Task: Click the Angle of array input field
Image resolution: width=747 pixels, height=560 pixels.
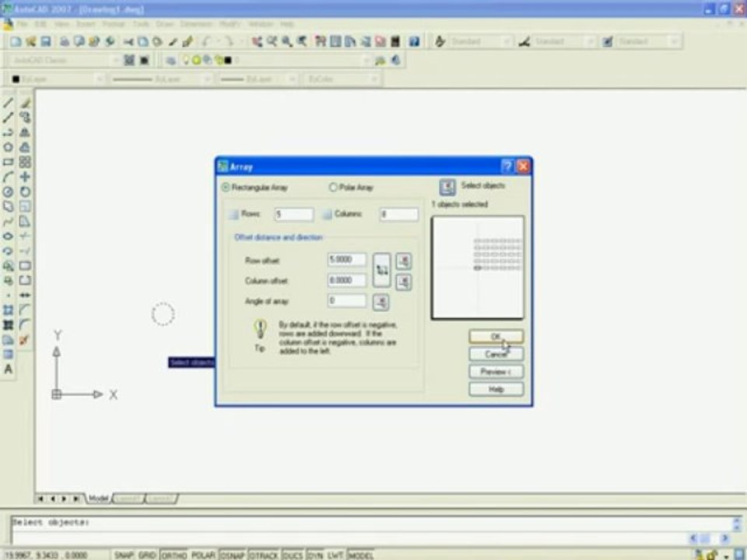Action: pos(347,300)
